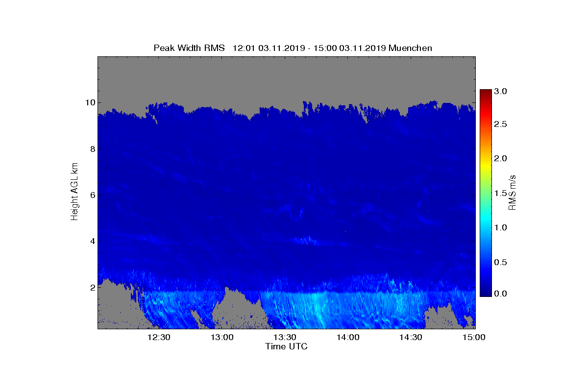Click the 'RMS m/s' colorbar label
This screenshot has width=588, height=392.
[513, 192]
